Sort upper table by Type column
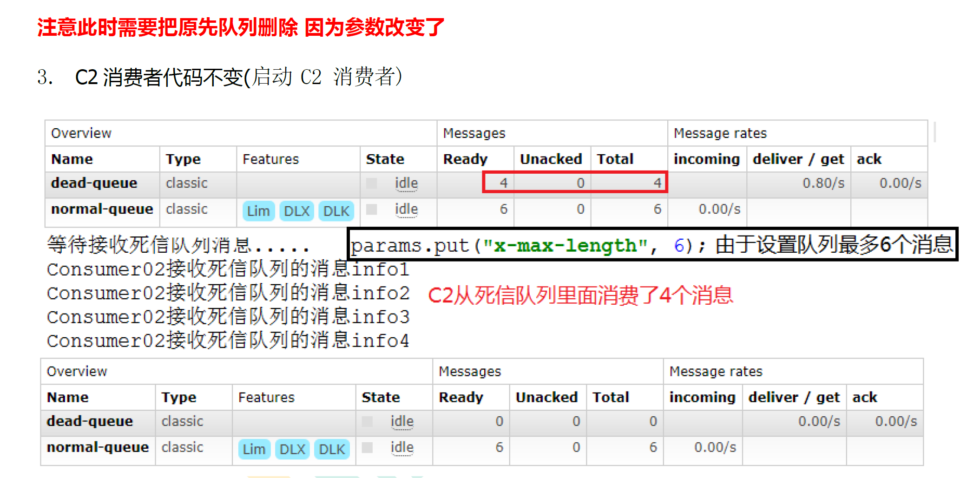The height and width of the screenshot is (478, 980). pos(183,159)
